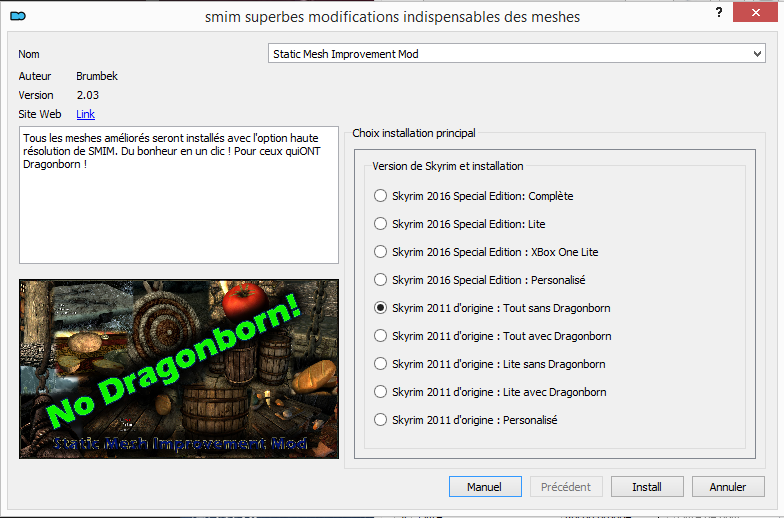The width and height of the screenshot is (784, 518).
Task: Click inside the mod description text box
Action: pos(178,210)
